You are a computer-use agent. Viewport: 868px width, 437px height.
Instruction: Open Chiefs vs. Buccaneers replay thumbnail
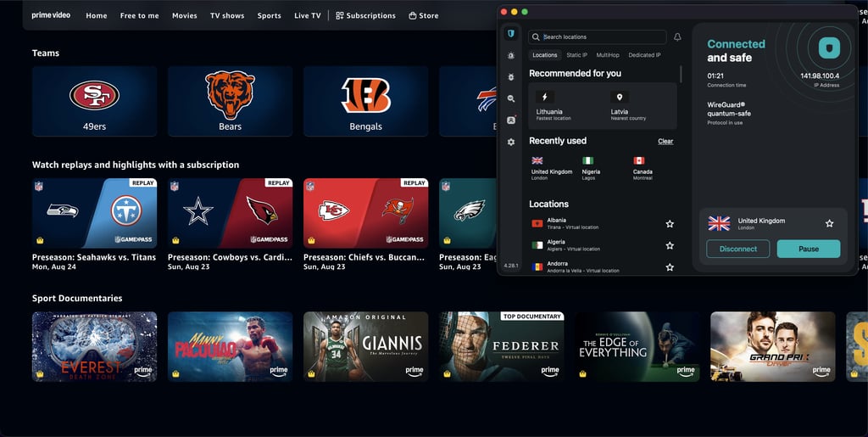365,213
